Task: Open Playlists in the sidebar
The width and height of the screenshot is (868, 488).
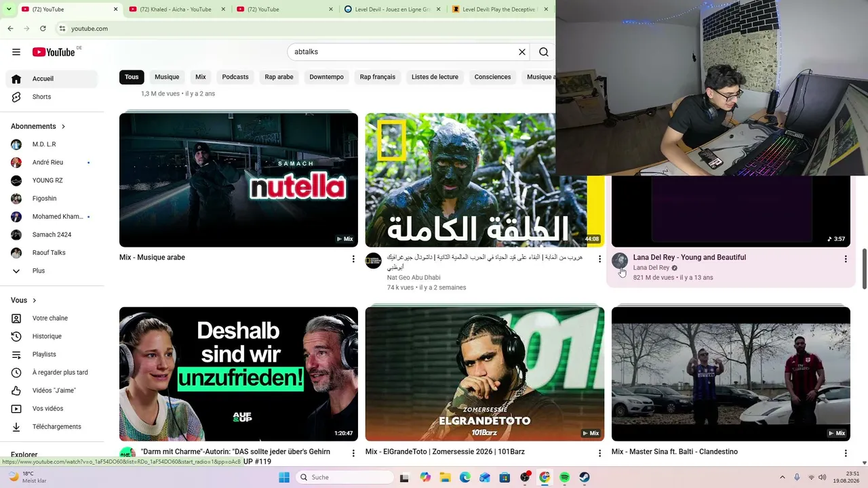Action: [x=52, y=354]
